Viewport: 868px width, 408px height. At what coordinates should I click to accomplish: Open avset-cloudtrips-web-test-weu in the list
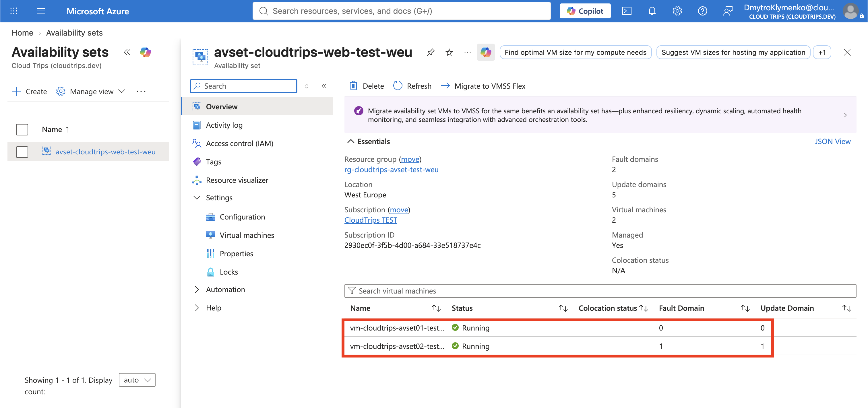tap(105, 151)
